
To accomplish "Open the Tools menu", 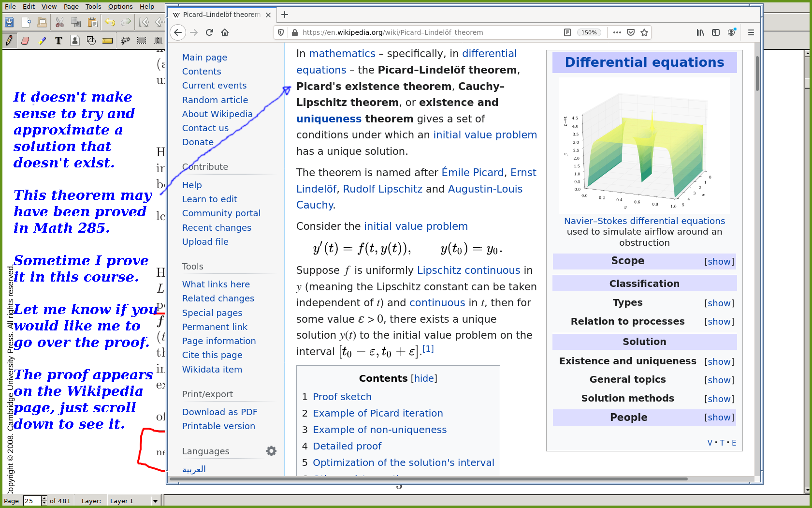I will [x=93, y=6].
